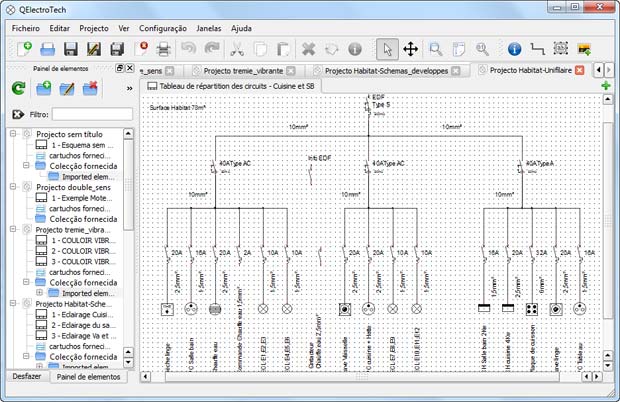Close the Projecto tremie_vibrante tab
Screen dimensions: 620x402
click(297, 71)
